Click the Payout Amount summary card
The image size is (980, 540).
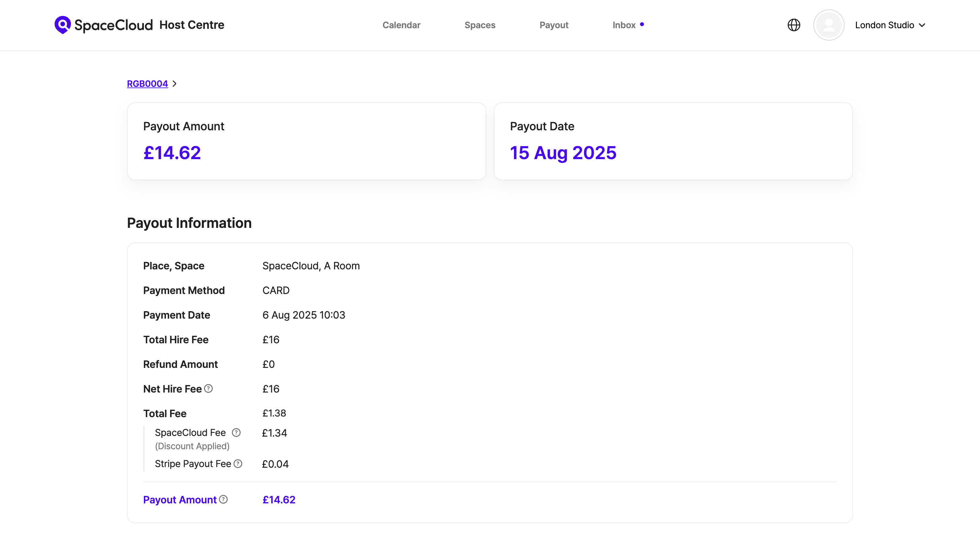coord(306,141)
